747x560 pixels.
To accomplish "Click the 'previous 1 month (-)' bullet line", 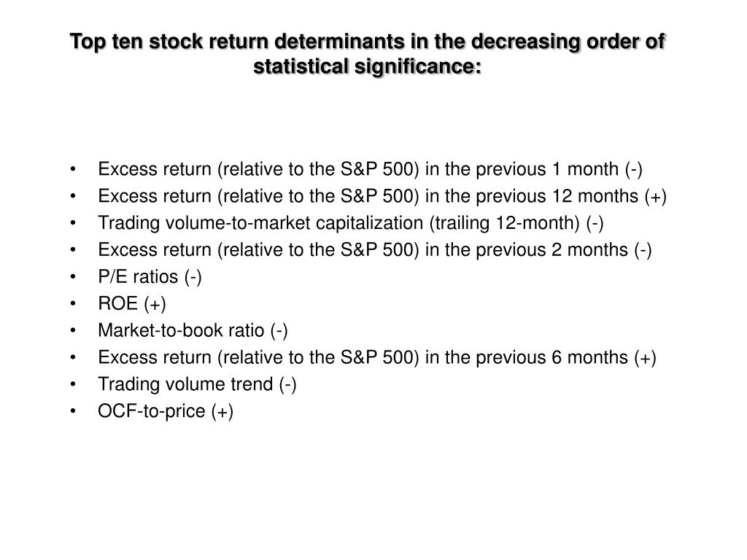I will pyautogui.click(x=370, y=169).
